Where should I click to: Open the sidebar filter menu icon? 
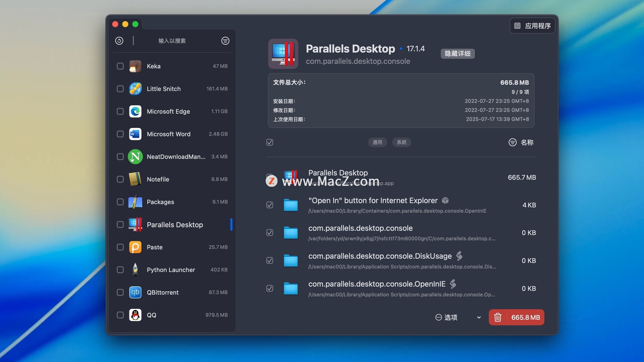(x=225, y=41)
